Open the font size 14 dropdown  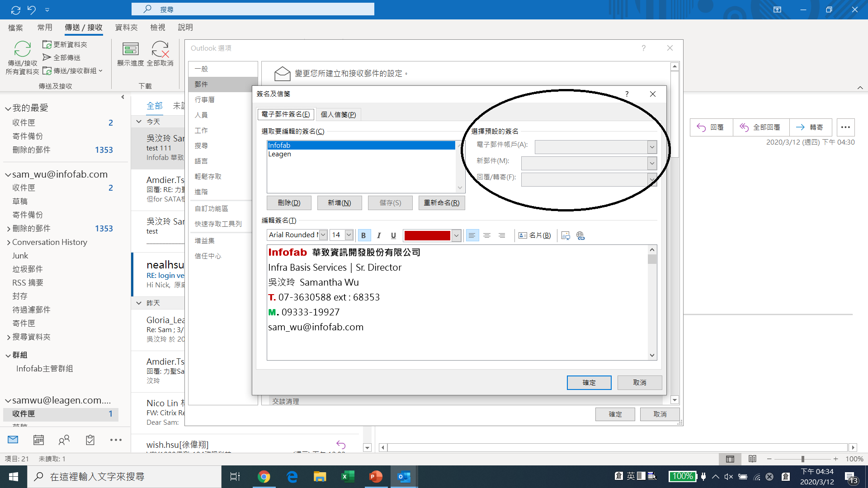click(x=349, y=235)
